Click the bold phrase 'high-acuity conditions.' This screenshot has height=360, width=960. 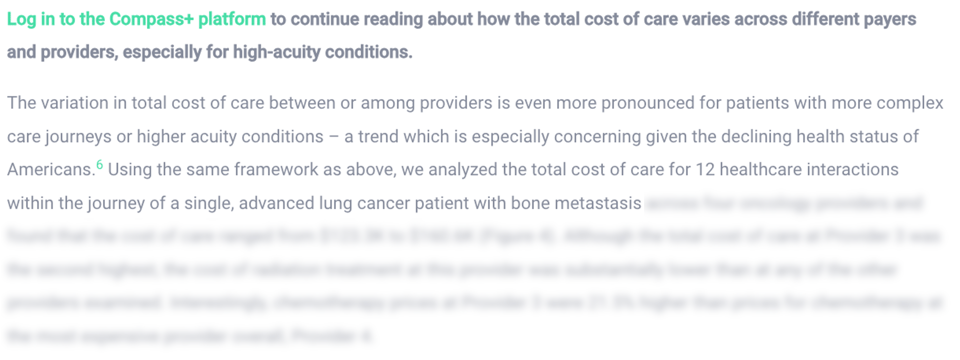pyautogui.click(x=323, y=53)
